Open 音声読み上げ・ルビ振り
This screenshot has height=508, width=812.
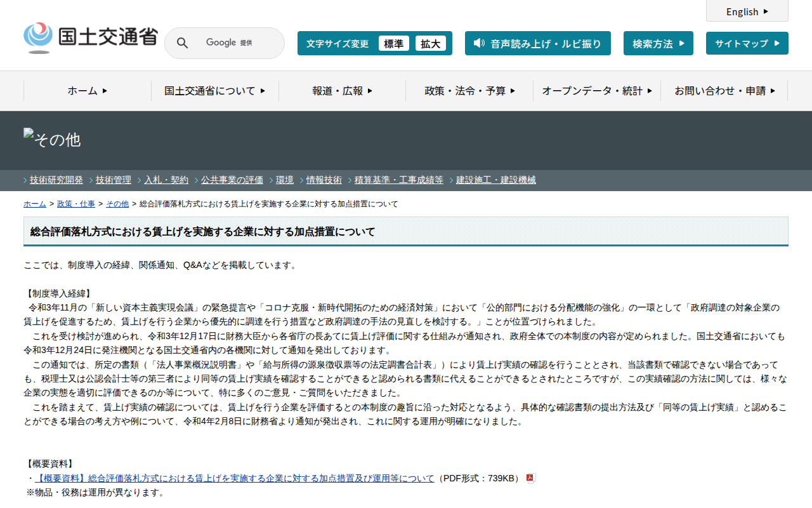538,43
